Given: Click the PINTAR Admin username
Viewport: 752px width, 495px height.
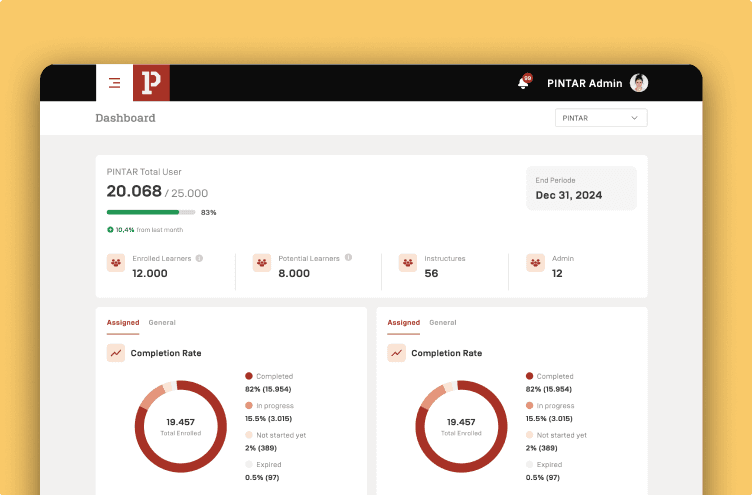Looking at the screenshot, I should [x=584, y=83].
